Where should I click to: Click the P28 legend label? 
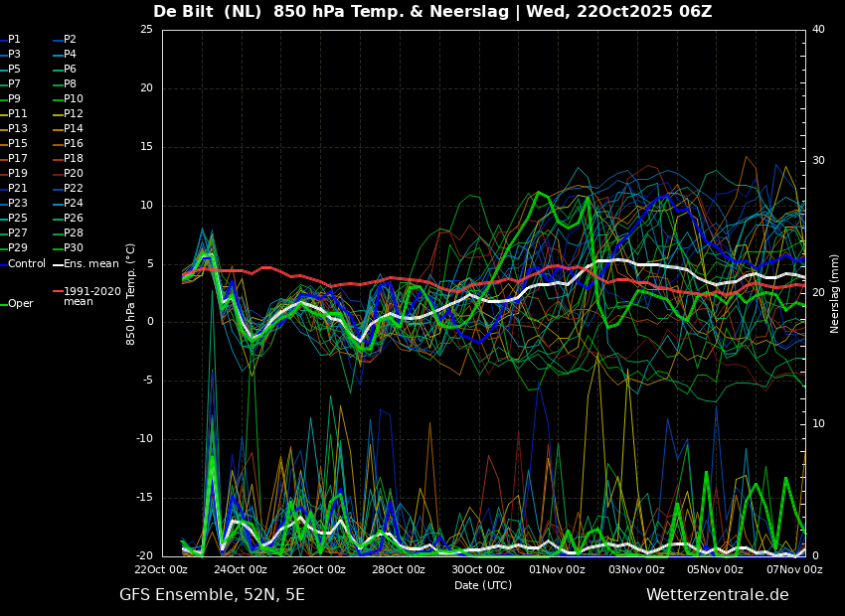pyautogui.click(x=74, y=232)
